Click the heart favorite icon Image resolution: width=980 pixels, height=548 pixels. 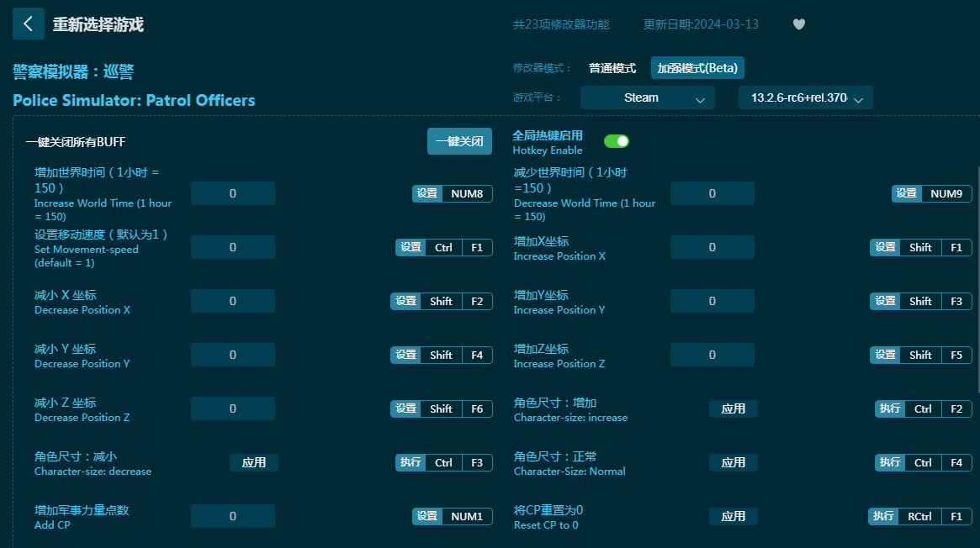(x=799, y=24)
